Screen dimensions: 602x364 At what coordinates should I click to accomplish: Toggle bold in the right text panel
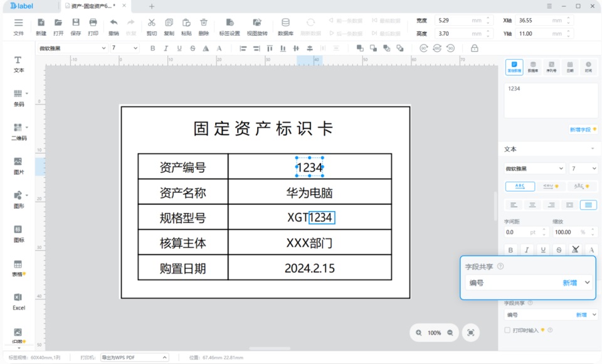click(x=510, y=250)
